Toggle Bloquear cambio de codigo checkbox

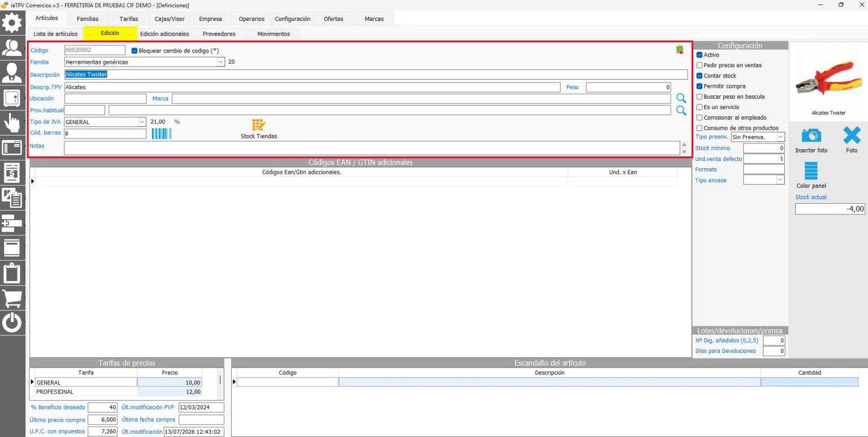click(134, 51)
